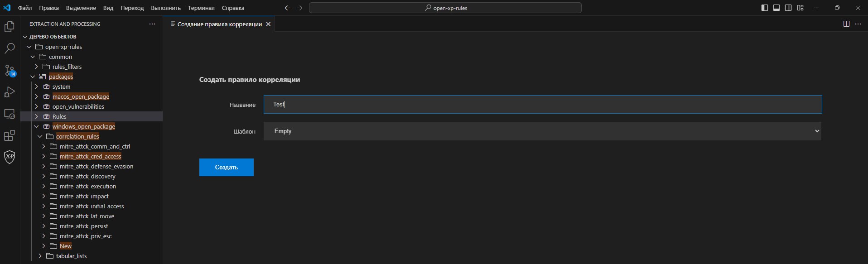
Task: Open the Терминал menu
Action: (x=201, y=8)
